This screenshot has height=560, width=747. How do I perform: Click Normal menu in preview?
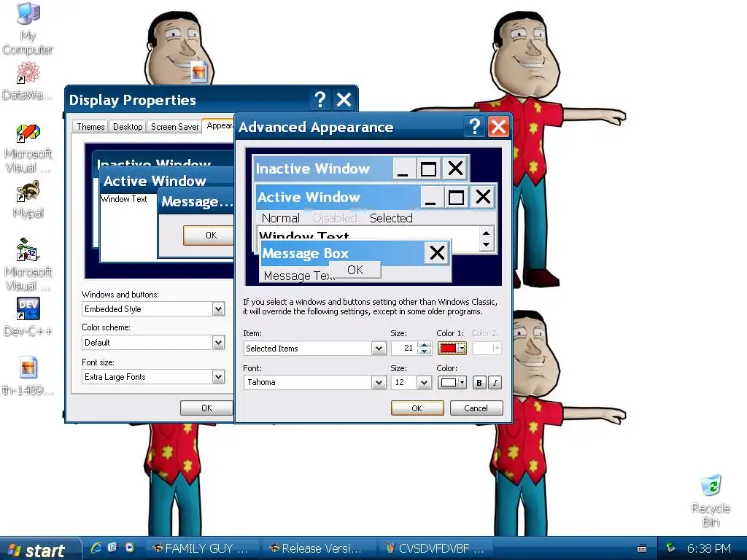[281, 217]
